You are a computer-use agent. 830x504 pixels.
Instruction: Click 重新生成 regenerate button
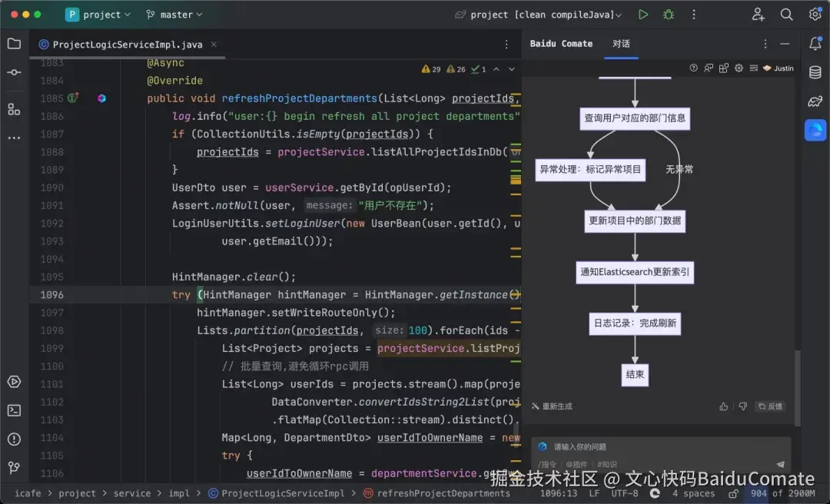tap(552, 406)
